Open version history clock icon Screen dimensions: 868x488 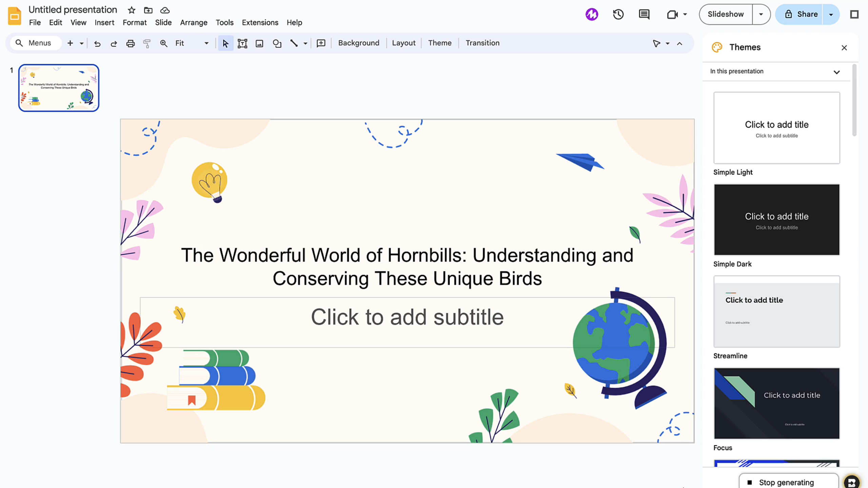click(x=618, y=14)
